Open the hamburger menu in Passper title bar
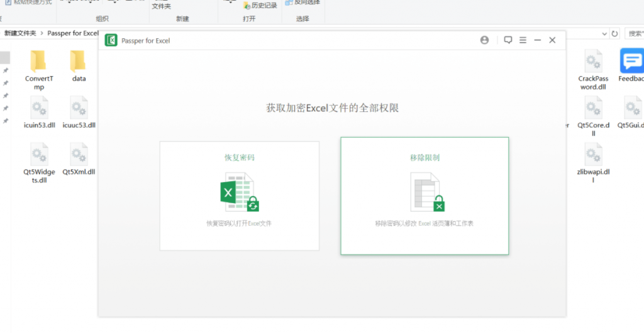Viewport: 644px width, 333px height. (523, 40)
